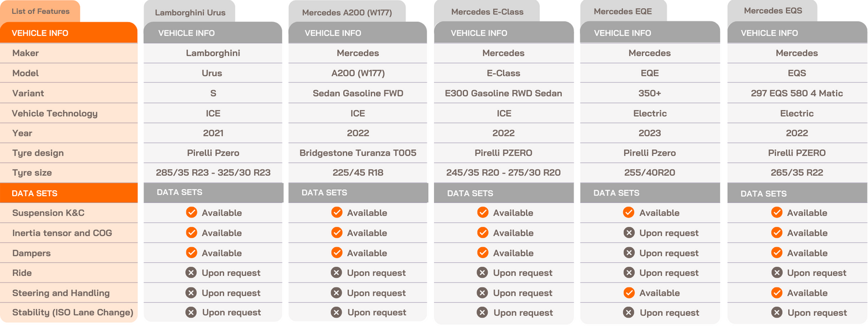Click the orange VEHICLE INFO header
This screenshot has width=868, height=328.
[68, 33]
